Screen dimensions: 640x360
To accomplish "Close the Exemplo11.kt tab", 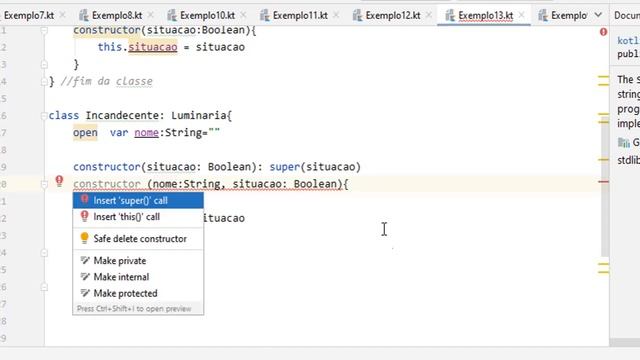I will pos(336,15).
